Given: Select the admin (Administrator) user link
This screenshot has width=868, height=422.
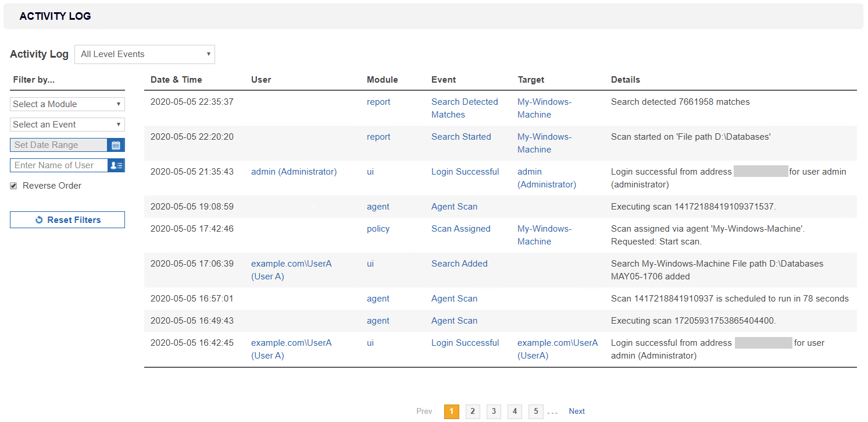Looking at the screenshot, I should [x=294, y=171].
